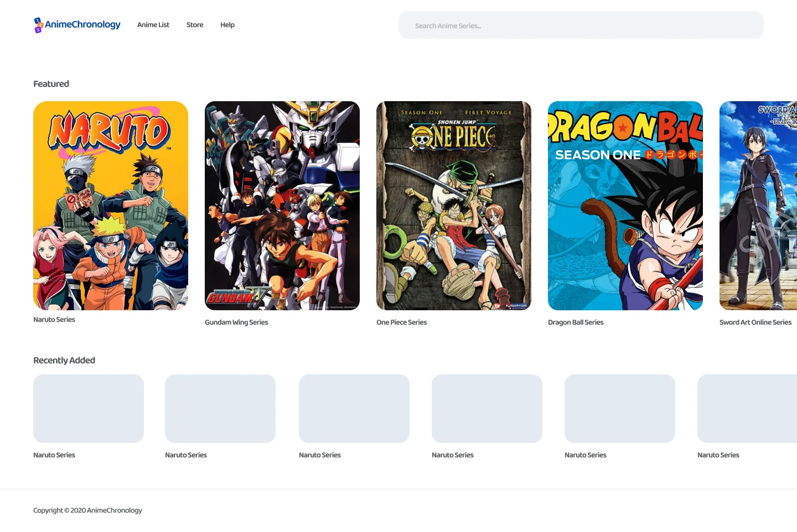Open the Help menu link
This screenshot has width=797, height=532.
coord(227,25)
